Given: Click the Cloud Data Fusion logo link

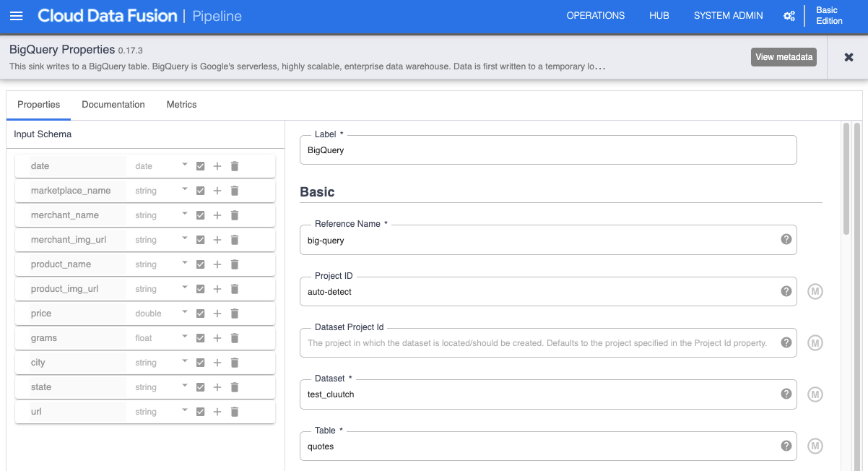Looking at the screenshot, I should pyautogui.click(x=107, y=16).
